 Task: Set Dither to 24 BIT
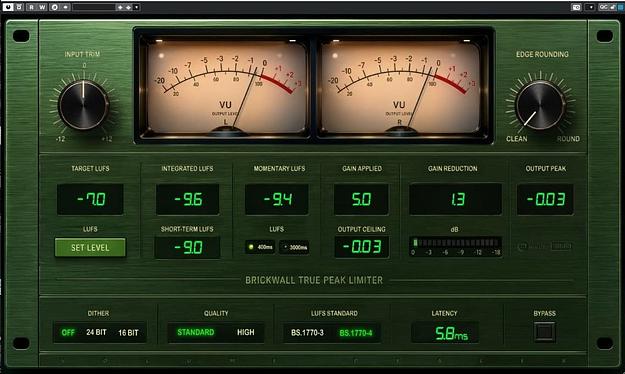[96, 332]
